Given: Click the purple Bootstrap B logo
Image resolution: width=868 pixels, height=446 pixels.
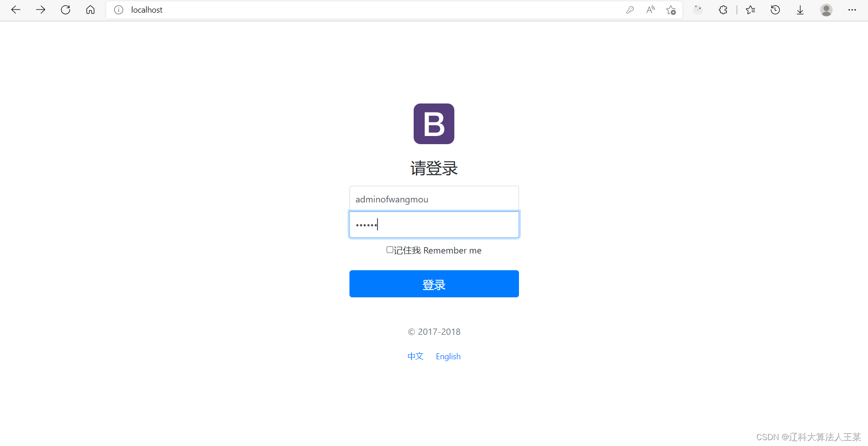Looking at the screenshot, I should pos(434,124).
